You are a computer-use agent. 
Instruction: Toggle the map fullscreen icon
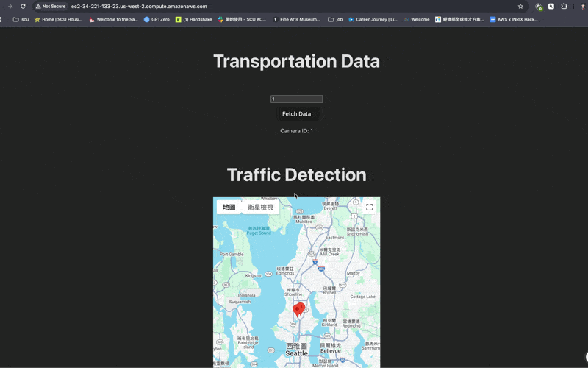pos(370,208)
